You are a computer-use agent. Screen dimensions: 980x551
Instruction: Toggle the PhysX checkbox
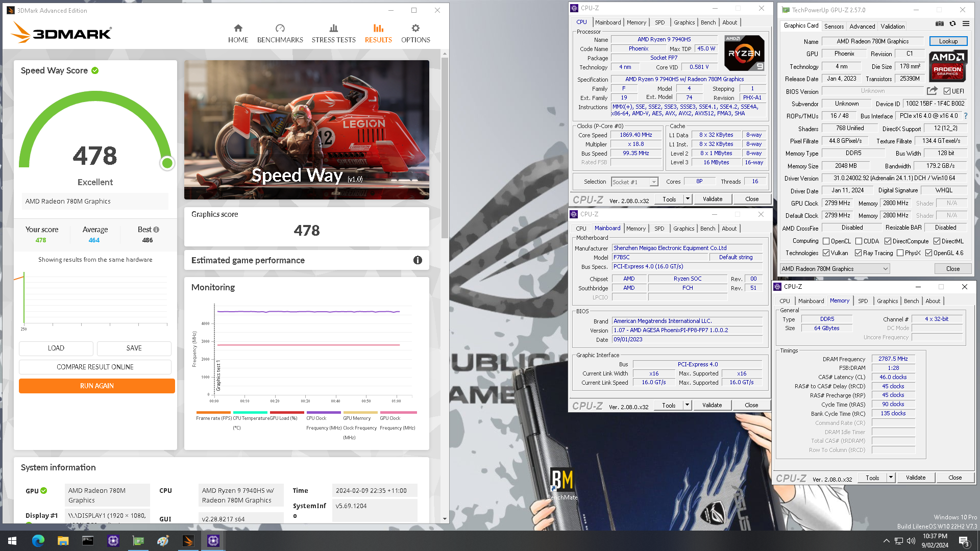(x=900, y=253)
